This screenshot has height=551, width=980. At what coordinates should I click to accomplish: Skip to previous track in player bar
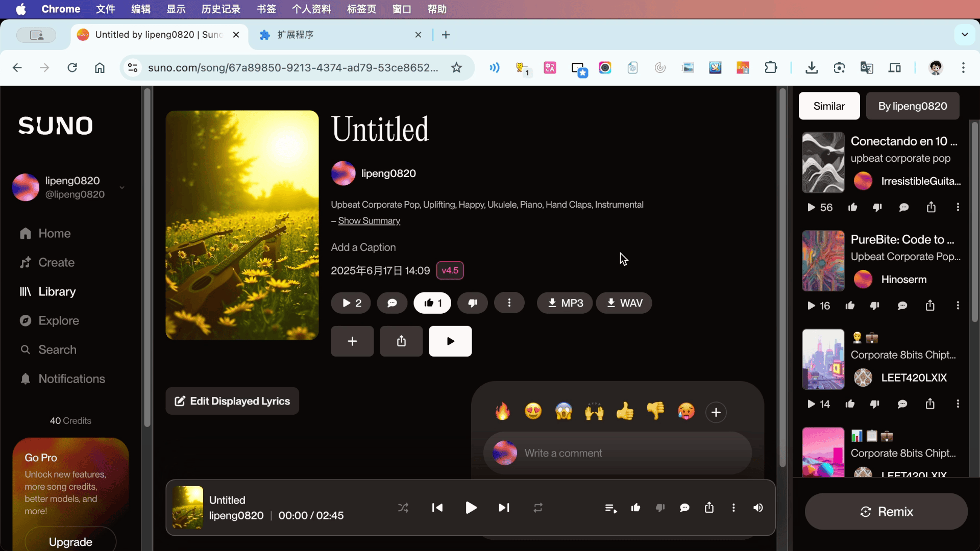[x=437, y=508]
